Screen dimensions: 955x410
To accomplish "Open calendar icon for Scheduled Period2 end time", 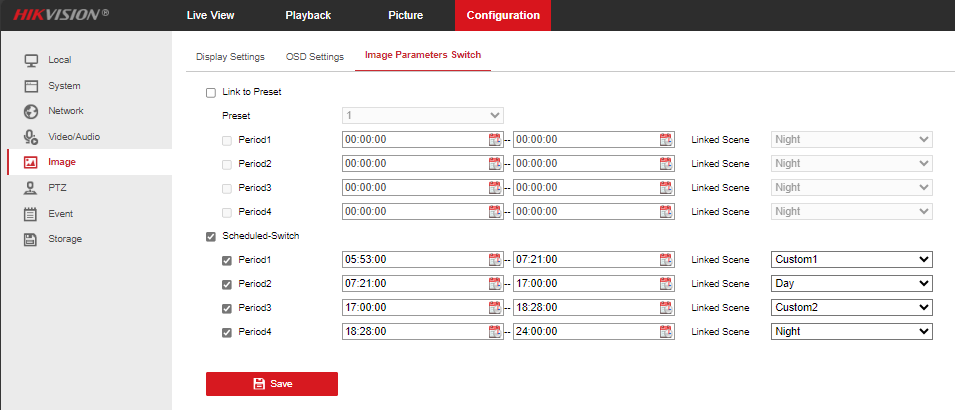I will point(666,284).
